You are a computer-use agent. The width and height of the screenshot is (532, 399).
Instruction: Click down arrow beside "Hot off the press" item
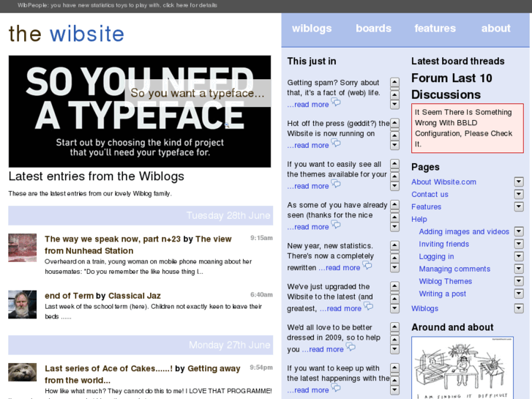[394, 145]
